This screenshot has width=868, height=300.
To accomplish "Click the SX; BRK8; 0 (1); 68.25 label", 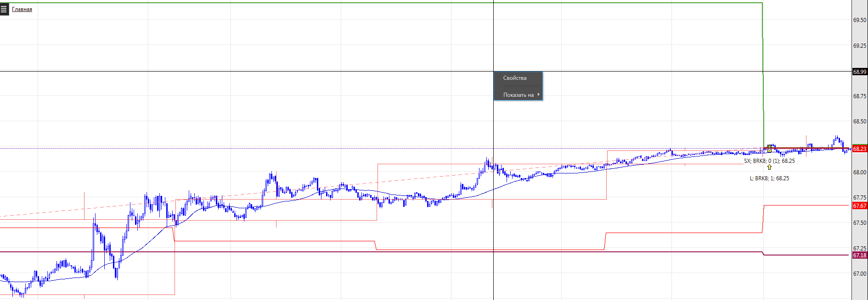I will coord(769,161).
